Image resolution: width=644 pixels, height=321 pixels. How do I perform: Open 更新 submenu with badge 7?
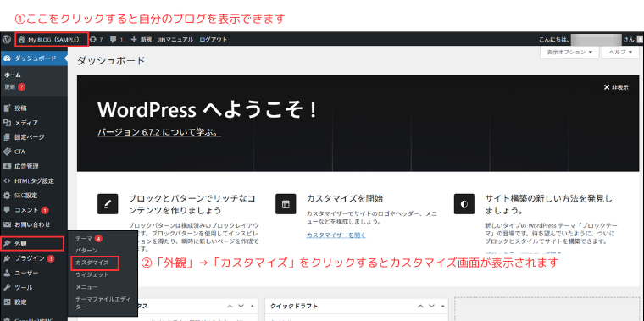[x=14, y=87]
